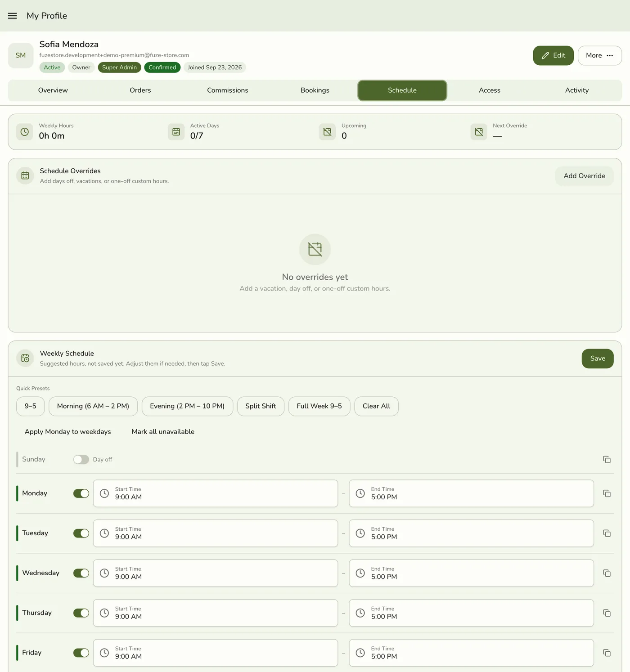Screen dimensions: 630x672
Task: Open Monday's Start Time picker
Action: [x=216, y=493]
